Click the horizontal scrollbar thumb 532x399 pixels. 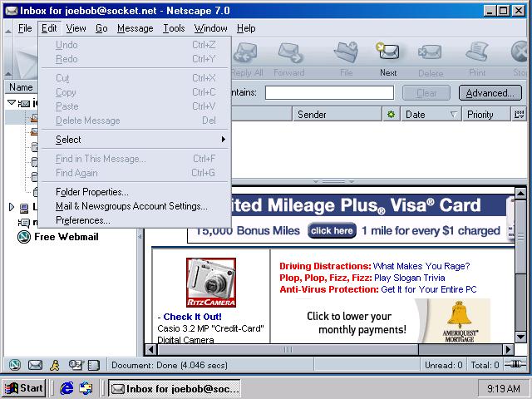(288, 349)
